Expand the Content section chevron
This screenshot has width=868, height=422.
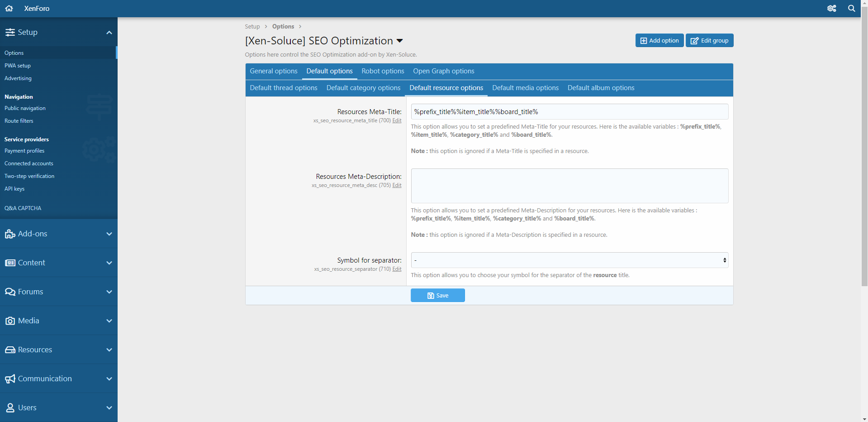[109, 263]
